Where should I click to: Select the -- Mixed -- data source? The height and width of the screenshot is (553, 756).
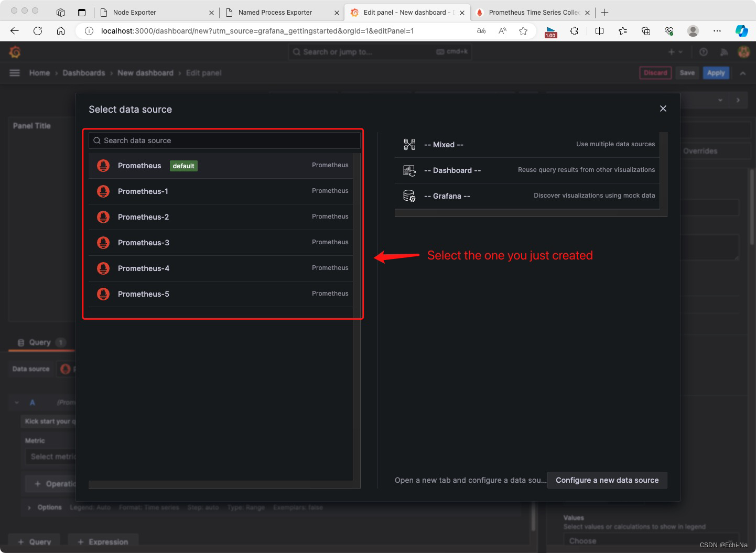(x=527, y=145)
